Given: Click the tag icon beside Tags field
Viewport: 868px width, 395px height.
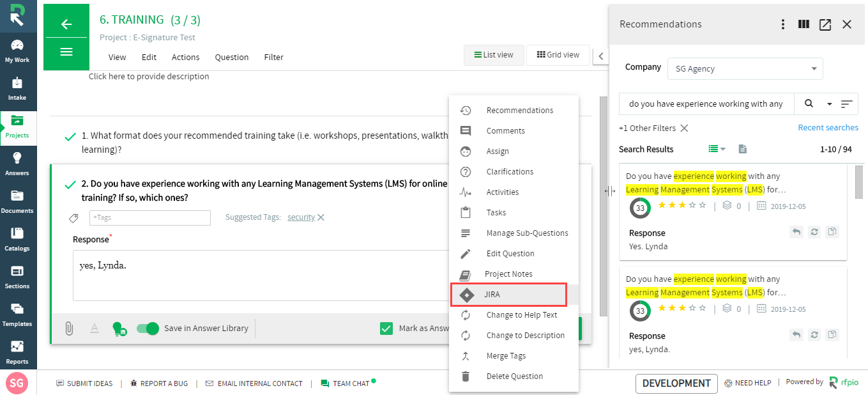Looking at the screenshot, I should point(74,218).
